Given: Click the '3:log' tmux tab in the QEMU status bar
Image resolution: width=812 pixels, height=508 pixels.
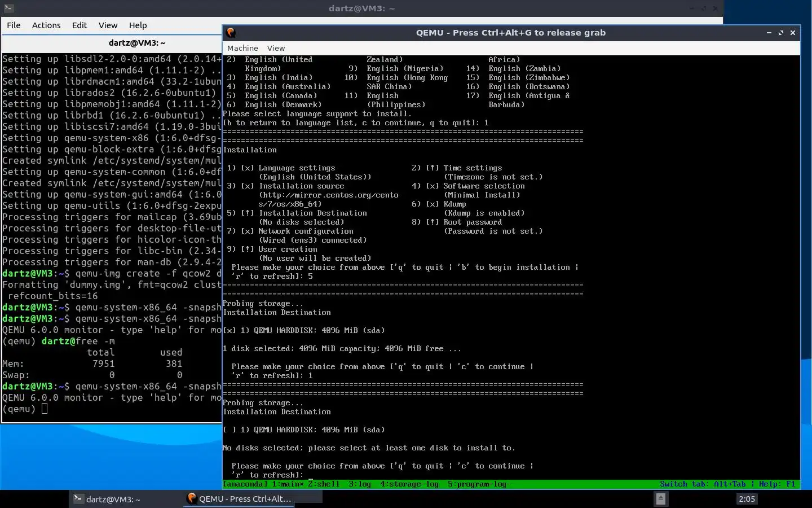Looking at the screenshot, I should click(360, 484).
